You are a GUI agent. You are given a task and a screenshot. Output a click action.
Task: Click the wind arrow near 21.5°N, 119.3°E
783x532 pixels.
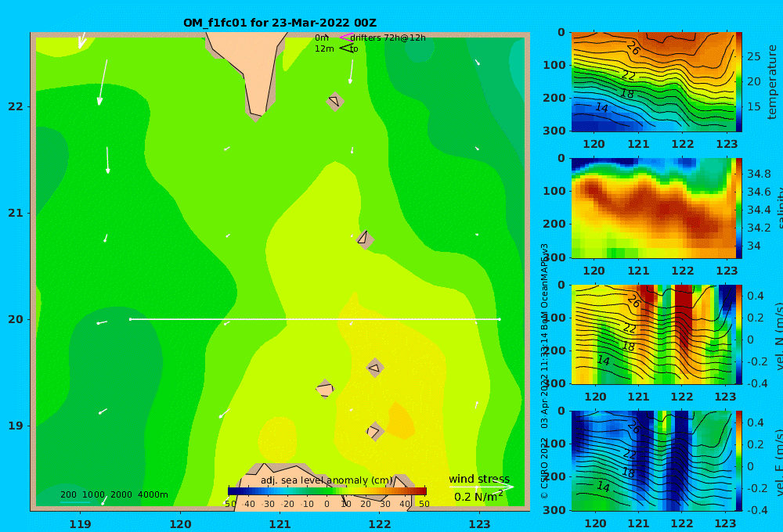click(107, 160)
